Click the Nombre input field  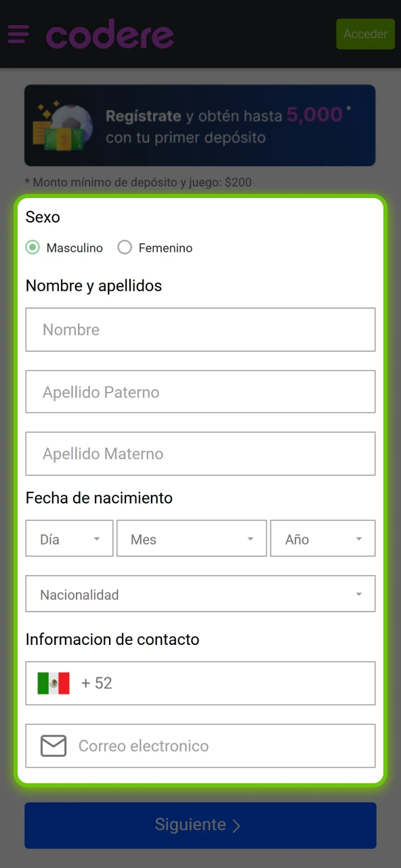point(200,330)
